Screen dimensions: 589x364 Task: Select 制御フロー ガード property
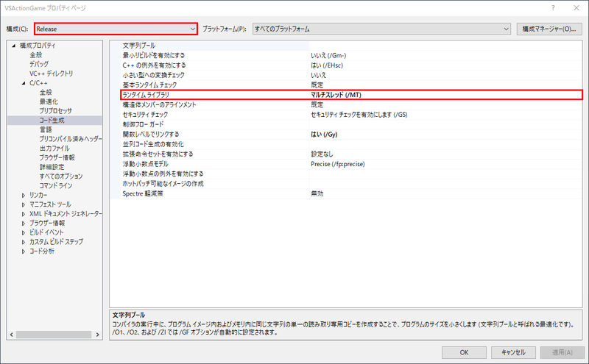coord(143,124)
